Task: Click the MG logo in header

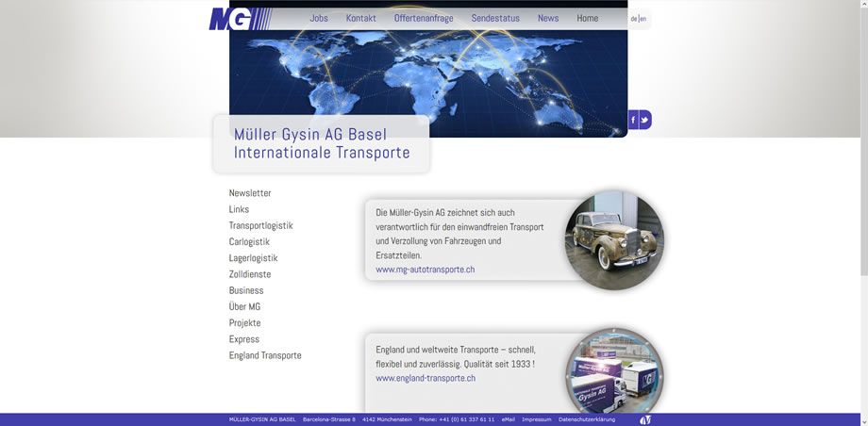Action: coord(231,18)
